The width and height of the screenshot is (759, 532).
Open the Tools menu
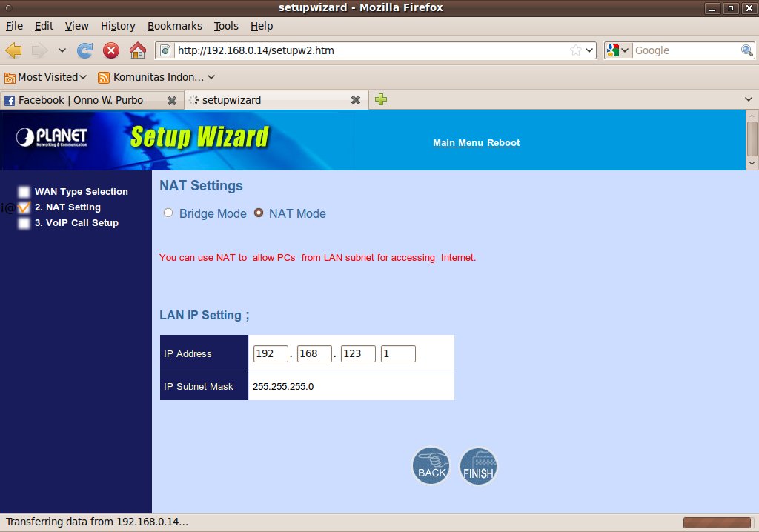coord(227,26)
